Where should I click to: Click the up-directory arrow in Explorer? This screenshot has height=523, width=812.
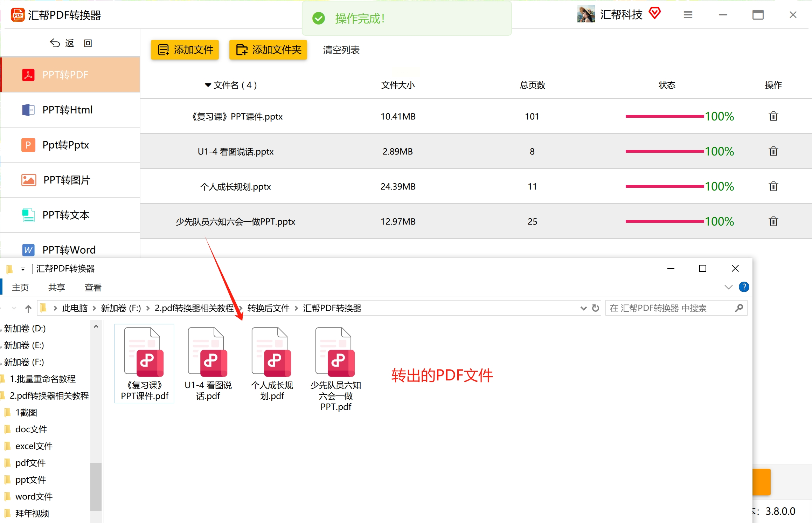point(28,309)
